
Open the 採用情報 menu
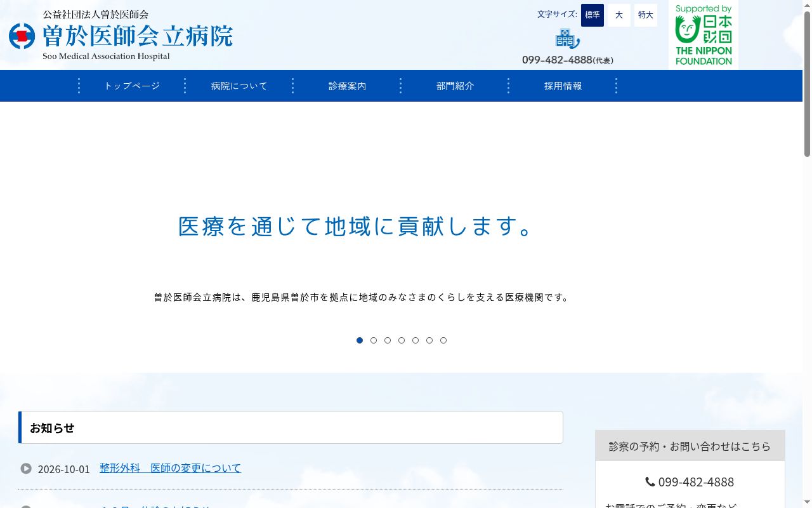coord(563,86)
